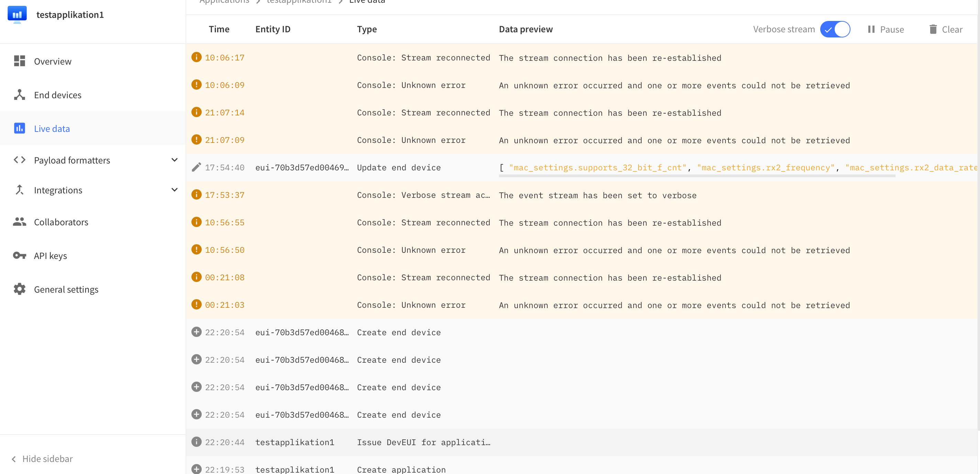Click pencil icon on Update end device row
The height and width of the screenshot is (474, 980).
click(x=196, y=167)
